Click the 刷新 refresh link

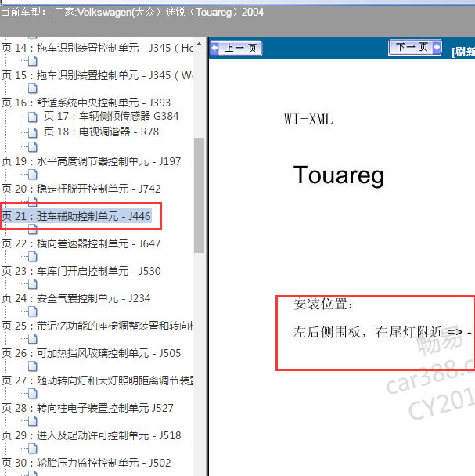[x=463, y=52]
